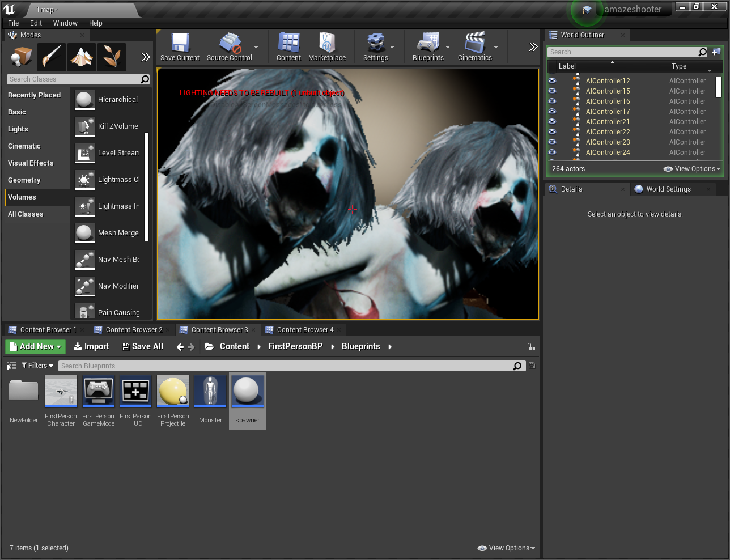Expand the Settings dropdown arrow
This screenshot has height=560, width=730.
pos(392,48)
